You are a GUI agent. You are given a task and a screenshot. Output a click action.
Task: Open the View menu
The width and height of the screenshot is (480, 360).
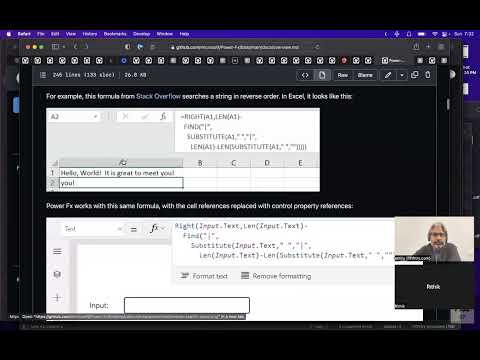point(71,34)
